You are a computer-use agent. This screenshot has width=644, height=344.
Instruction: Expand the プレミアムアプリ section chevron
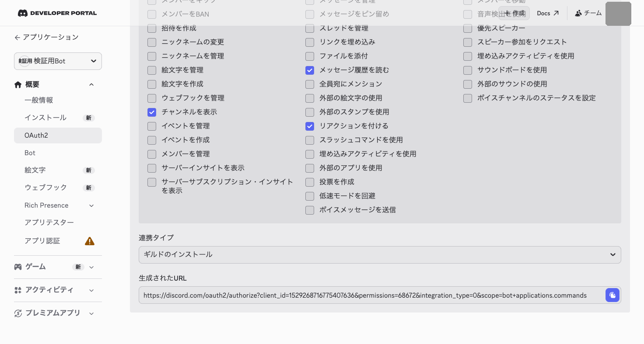[x=91, y=313]
